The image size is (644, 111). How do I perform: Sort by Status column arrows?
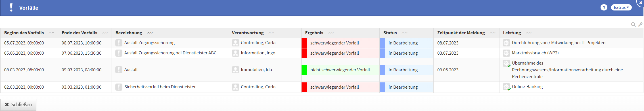(x=405, y=33)
